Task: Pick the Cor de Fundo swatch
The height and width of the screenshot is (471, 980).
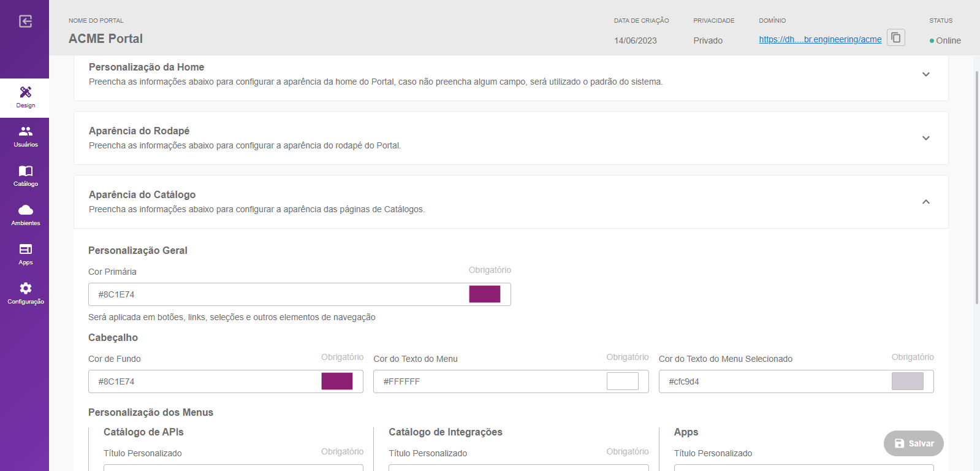Action: click(336, 381)
